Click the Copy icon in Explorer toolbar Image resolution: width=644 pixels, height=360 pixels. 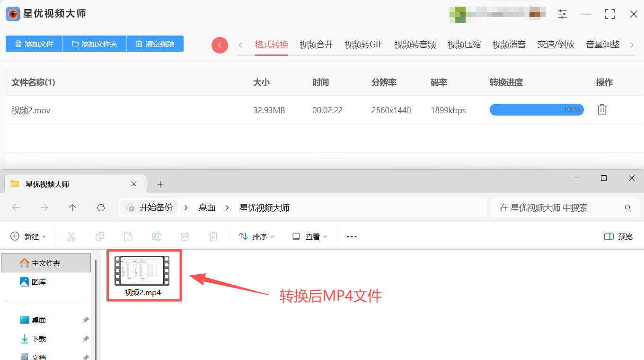pos(100,236)
